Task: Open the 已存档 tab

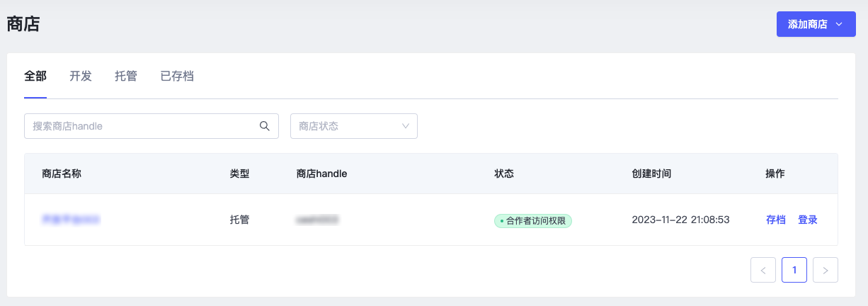Action: (177, 76)
